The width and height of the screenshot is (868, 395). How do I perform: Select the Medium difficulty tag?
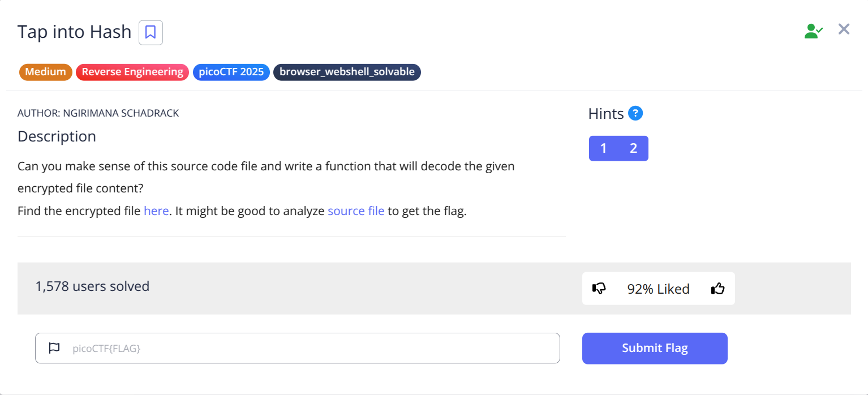45,72
